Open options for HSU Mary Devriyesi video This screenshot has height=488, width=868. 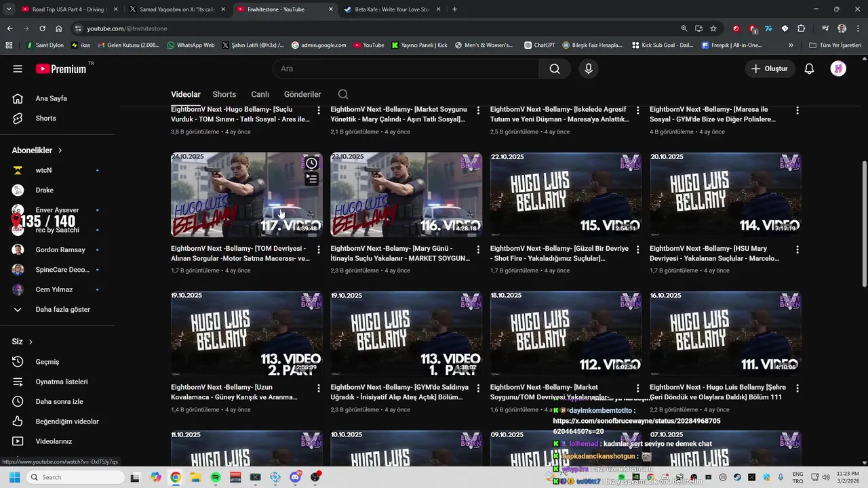click(x=797, y=249)
